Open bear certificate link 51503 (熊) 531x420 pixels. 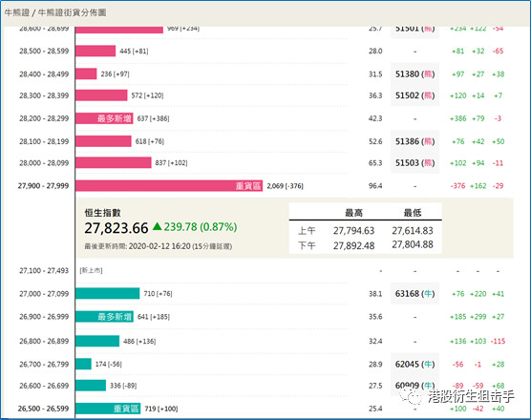(x=414, y=163)
